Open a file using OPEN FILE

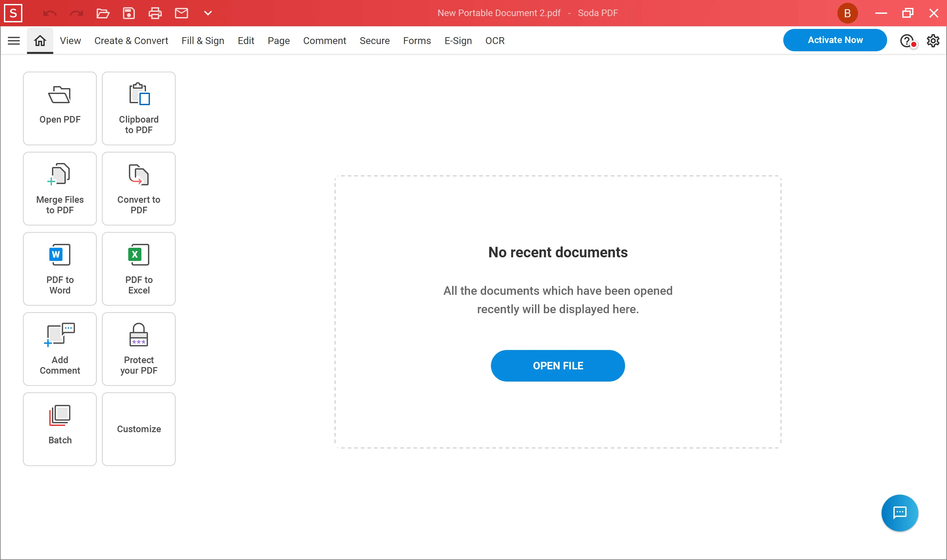click(x=558, y=365)
